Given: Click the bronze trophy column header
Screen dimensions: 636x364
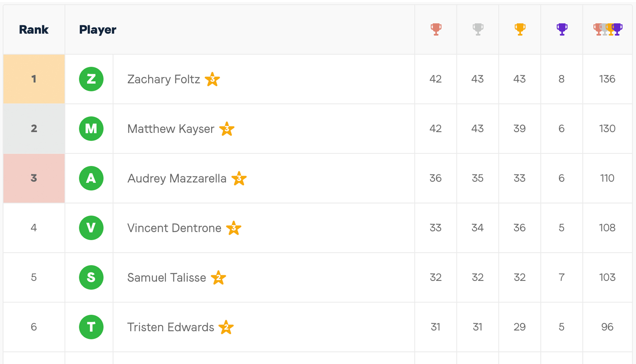Looking at the screenshot, I should coord(436,29).
